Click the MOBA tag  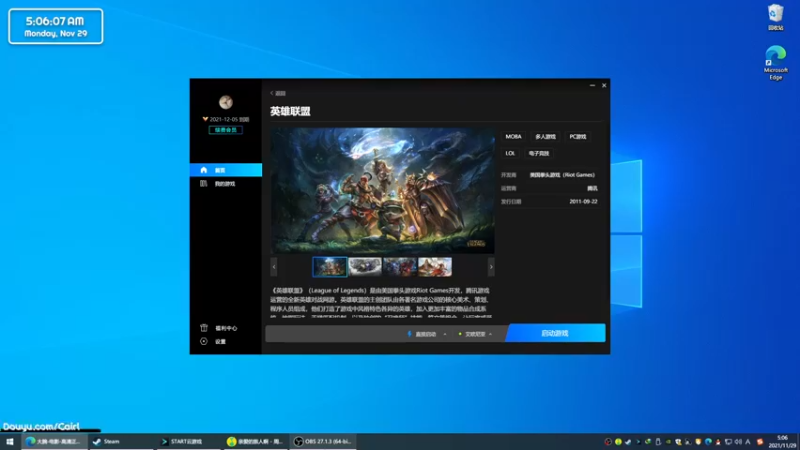tap(513, 137)
